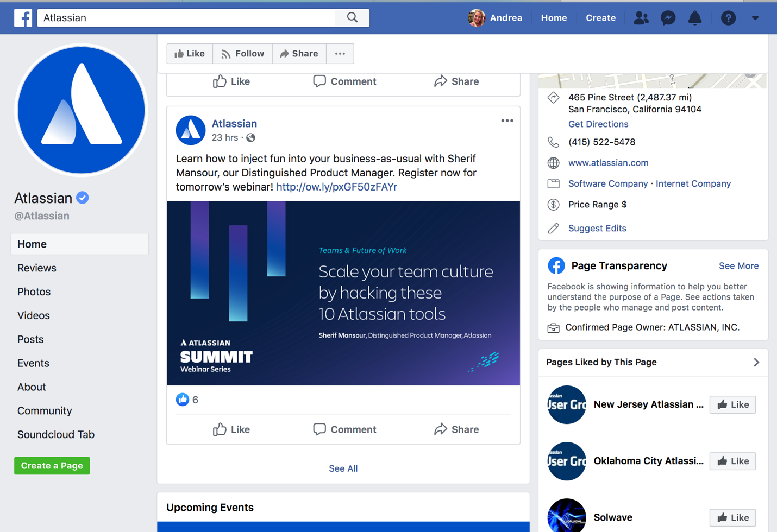
Task: Click the pencil icon by Suggest Edits
Action: pos(553,229)
